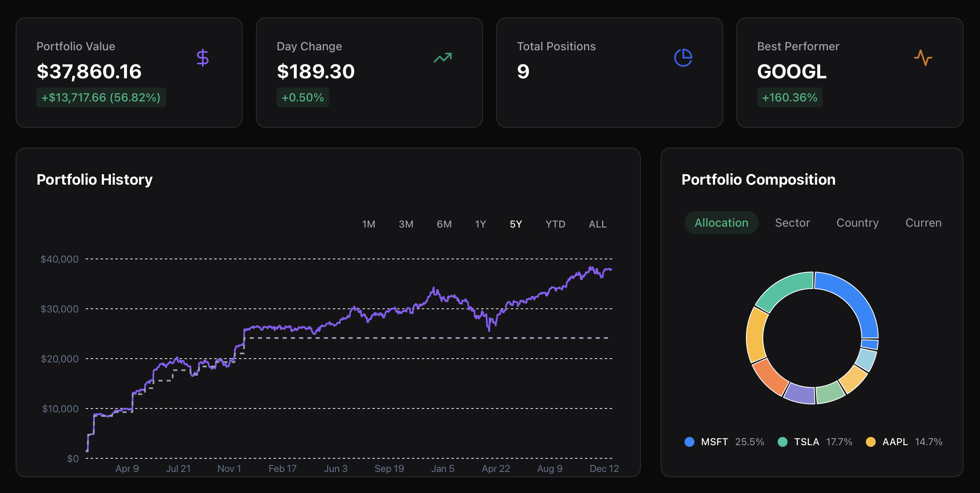
Task: Open the Currency composition tab
Action: tap(924, 223)
